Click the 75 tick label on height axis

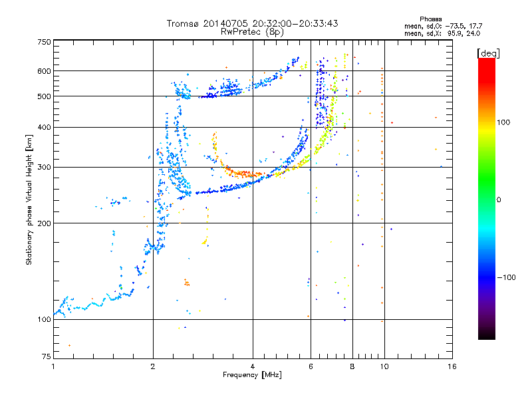pos(47,356)
